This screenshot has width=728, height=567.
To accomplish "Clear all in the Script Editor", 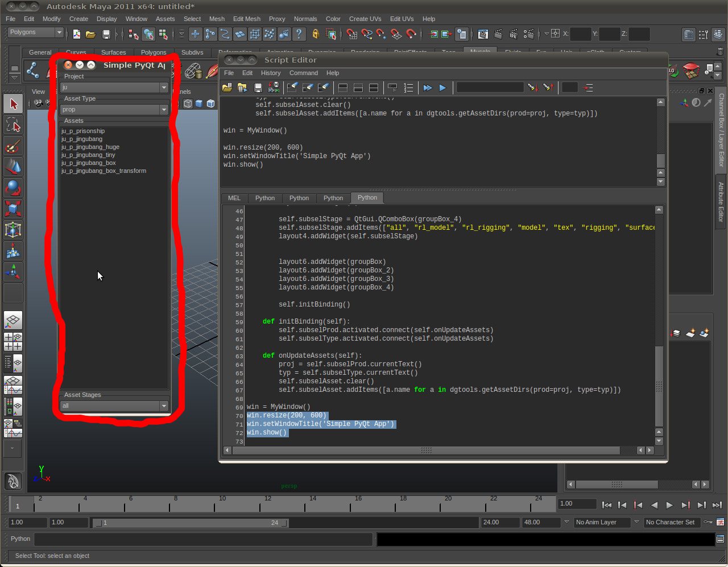I will [323, 88].
